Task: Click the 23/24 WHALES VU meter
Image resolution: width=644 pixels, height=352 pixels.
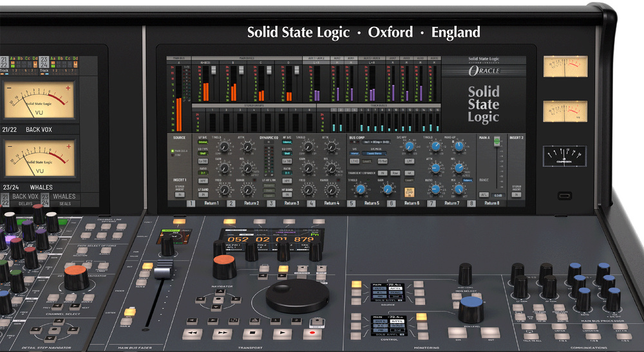Action: pyautogui.click(x=39, y=158)
